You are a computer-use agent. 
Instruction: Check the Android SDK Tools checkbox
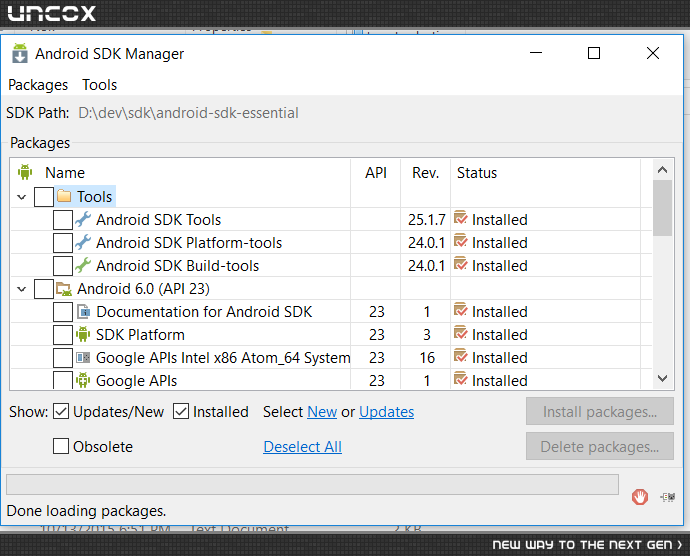(63, 220)
